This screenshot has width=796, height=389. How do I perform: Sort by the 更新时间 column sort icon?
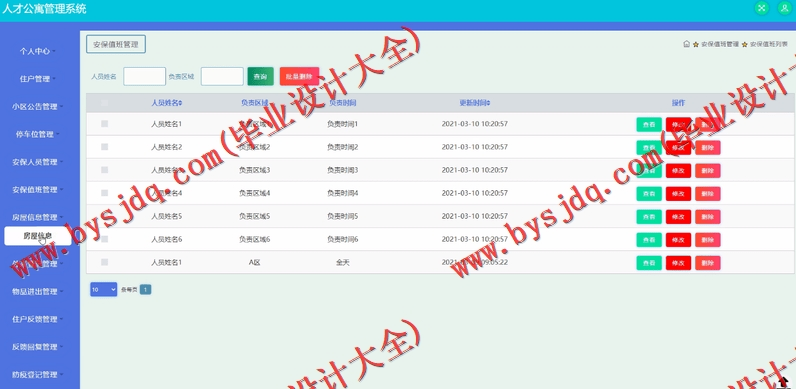point(489,103)
